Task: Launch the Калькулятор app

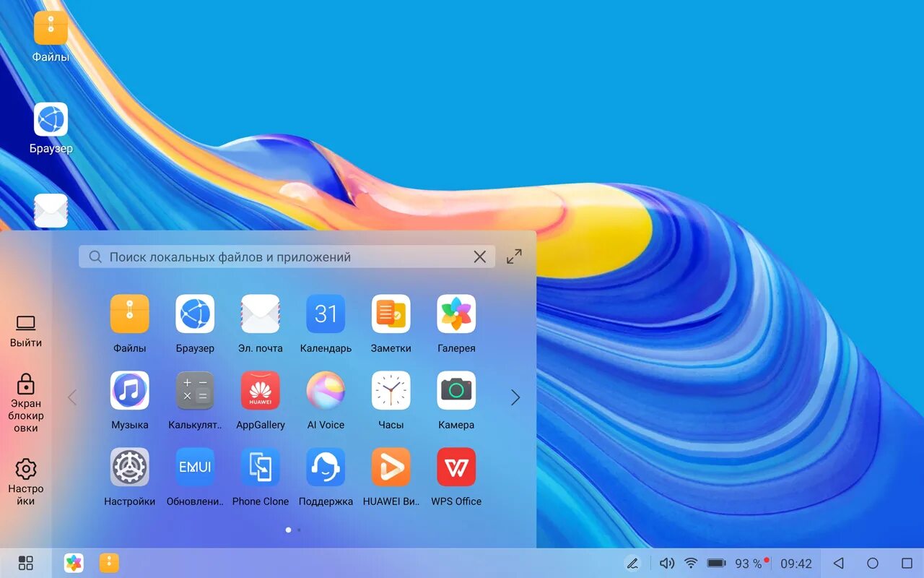Action: click(195, 390)
